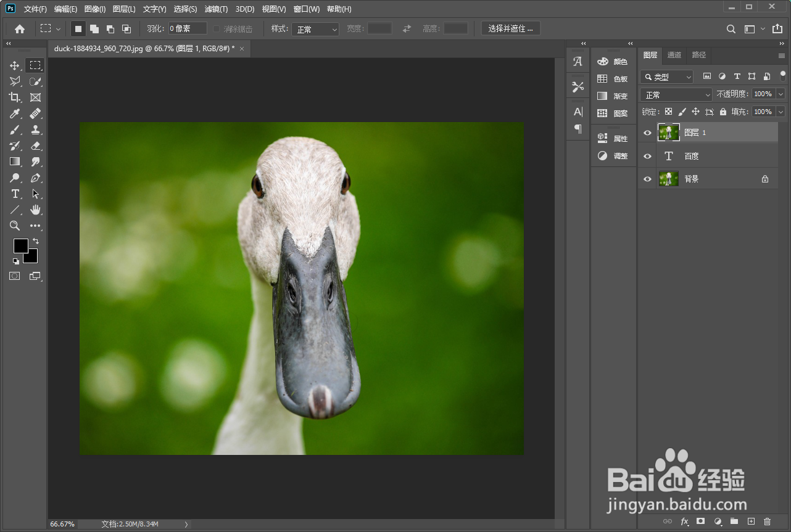Click the 选择并遮住 button
Screen dimensions: 791x532
click(x=510, y=28)
